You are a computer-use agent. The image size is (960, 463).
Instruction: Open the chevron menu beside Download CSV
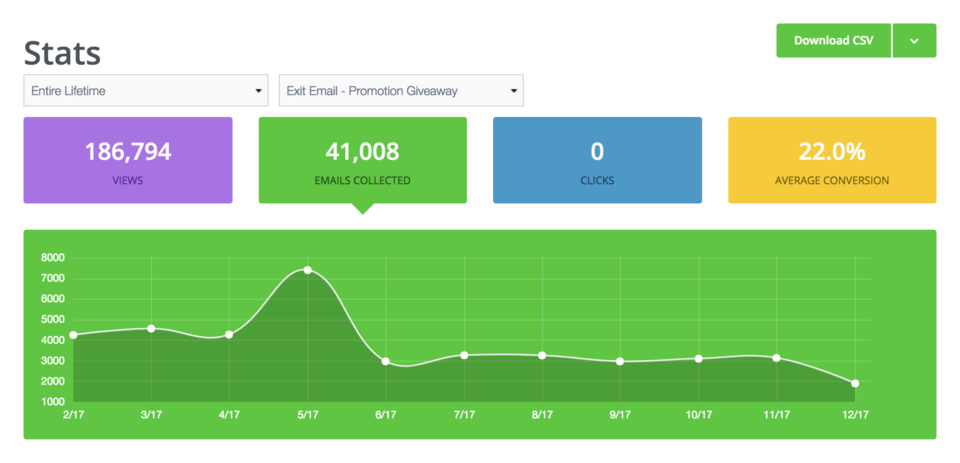[914, 40]
